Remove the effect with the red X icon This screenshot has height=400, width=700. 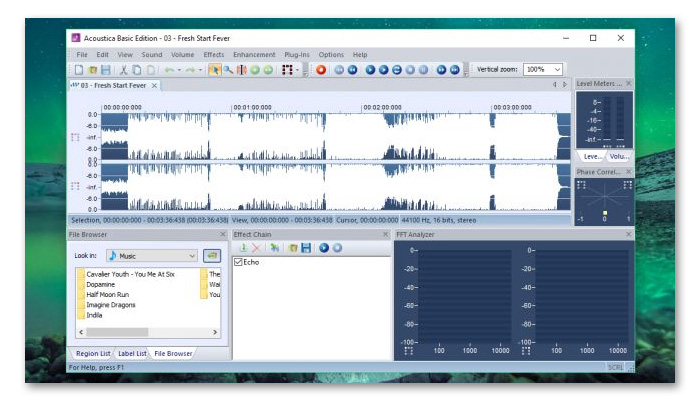tap(255, 247)
